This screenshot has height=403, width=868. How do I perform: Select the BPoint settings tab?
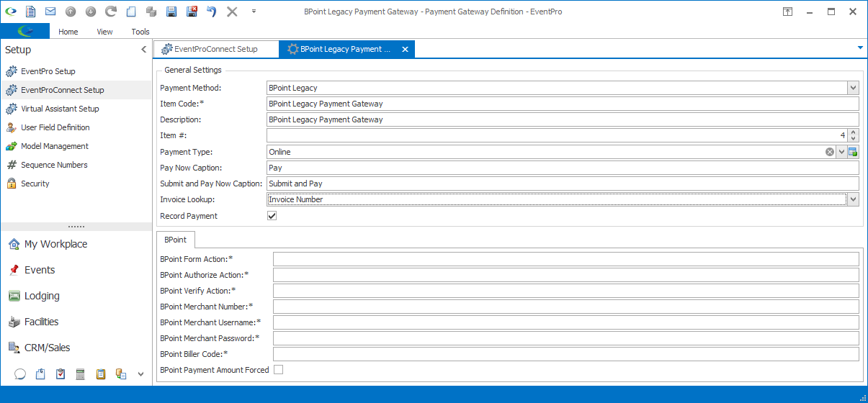click(175, 240)
